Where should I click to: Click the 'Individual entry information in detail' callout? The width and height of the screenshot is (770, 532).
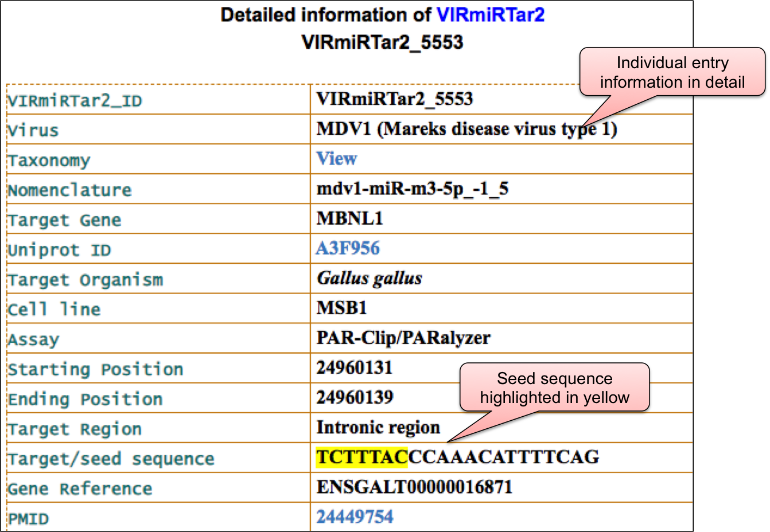pos(672,72)
